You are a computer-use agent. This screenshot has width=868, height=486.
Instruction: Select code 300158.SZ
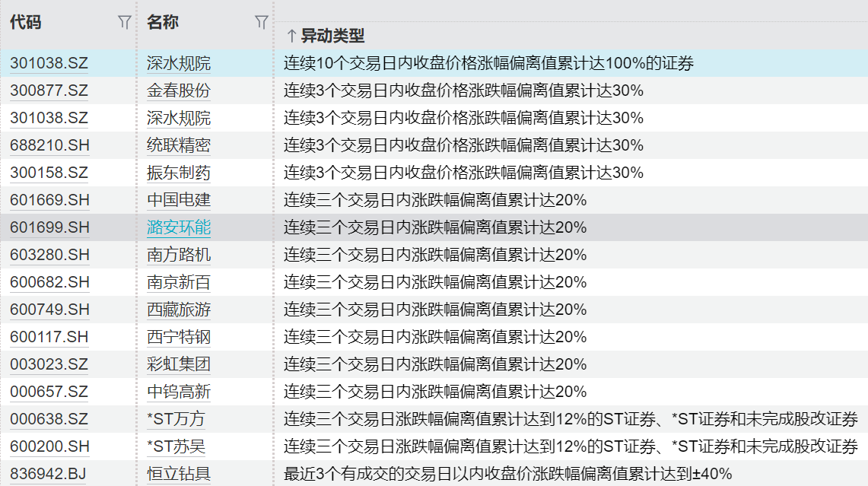click(49, 173)
